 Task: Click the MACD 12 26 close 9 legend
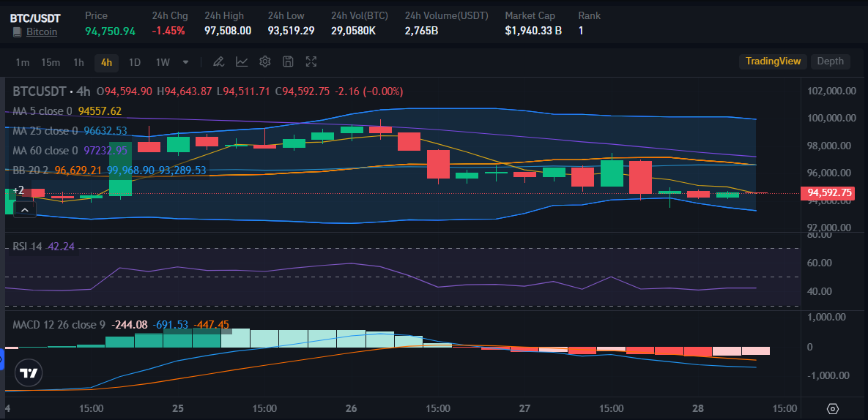tap(121, 325)
